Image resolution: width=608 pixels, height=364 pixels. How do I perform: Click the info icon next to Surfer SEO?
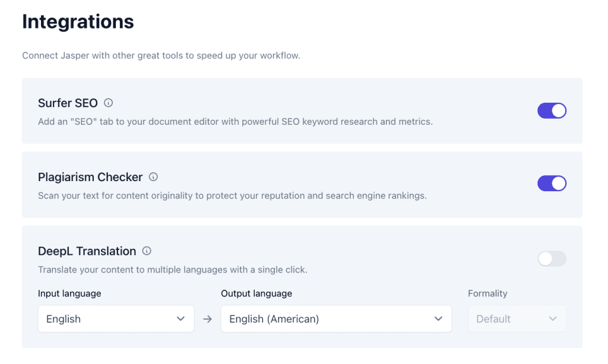point(108,103)
